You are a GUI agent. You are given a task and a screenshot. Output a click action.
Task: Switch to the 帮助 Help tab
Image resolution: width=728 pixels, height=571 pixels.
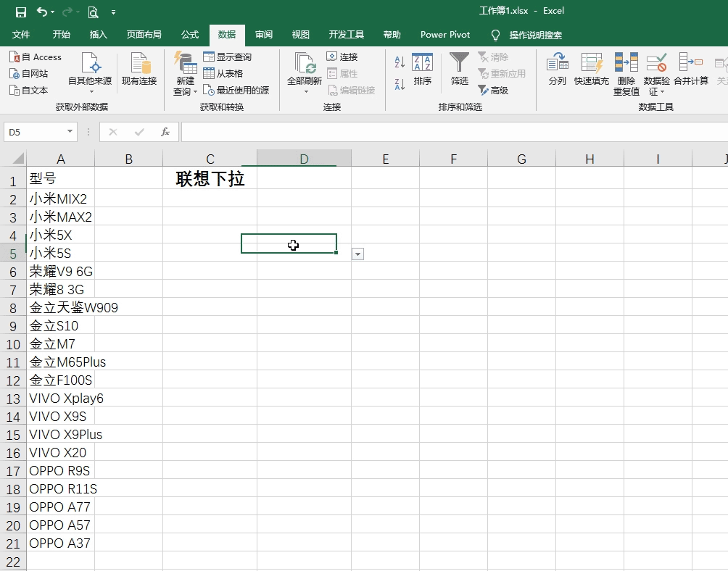[x=392, y=35]
